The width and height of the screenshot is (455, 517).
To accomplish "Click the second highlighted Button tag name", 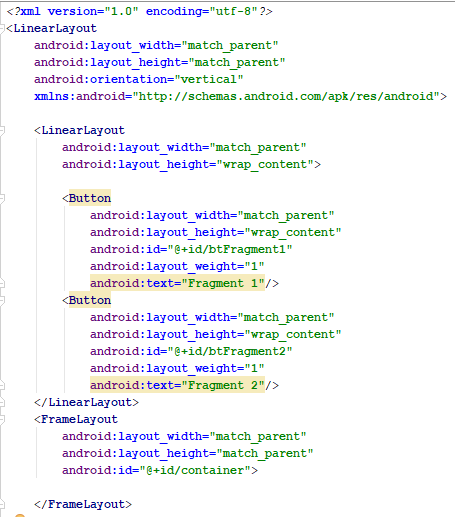I will click(x=90, y=300).
